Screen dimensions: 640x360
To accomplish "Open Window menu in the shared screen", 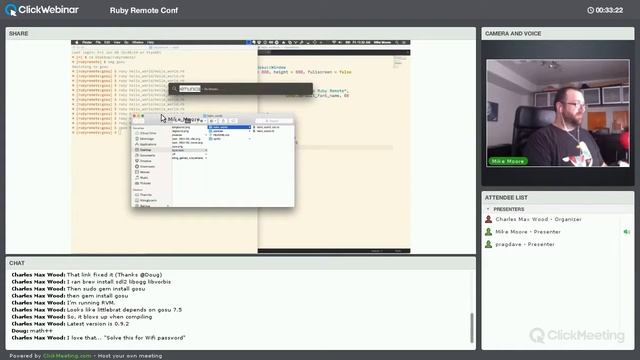I will 138,42.
